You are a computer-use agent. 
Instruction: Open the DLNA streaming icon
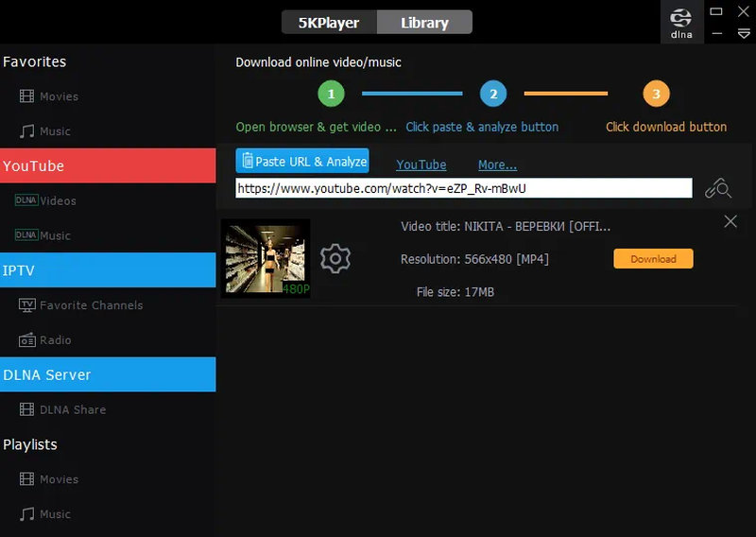[681, 23]
